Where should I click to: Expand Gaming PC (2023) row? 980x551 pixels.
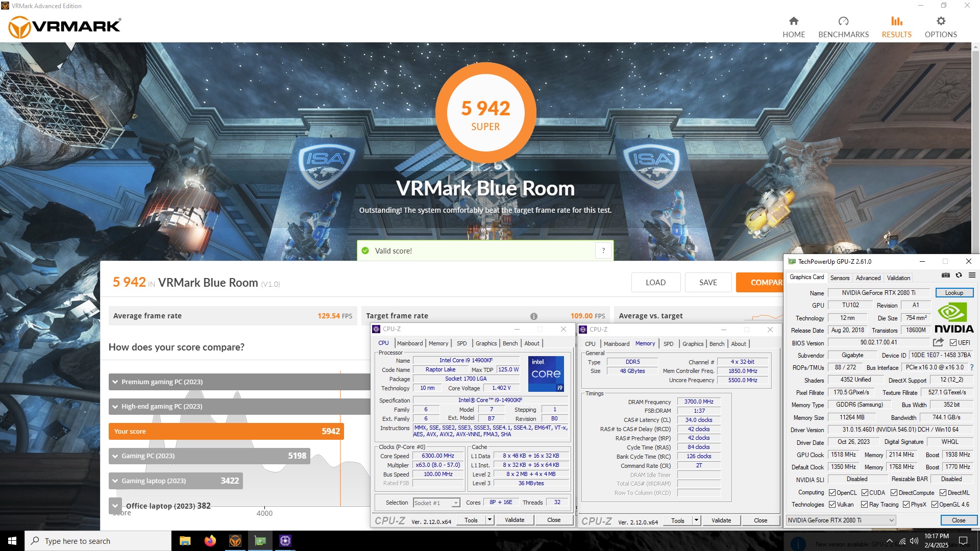(x=115, y=456)
